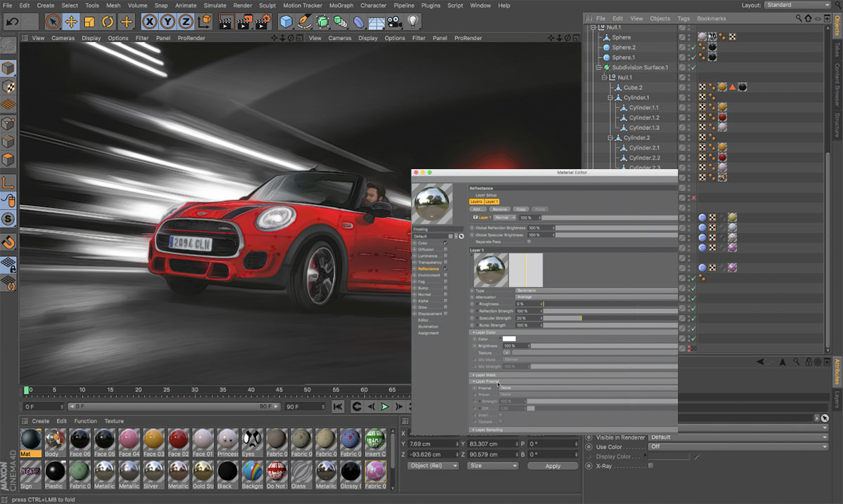843x504 pixels.
Task: Click the Enable Axis L-shaped icon
Action: click(8, 183)
